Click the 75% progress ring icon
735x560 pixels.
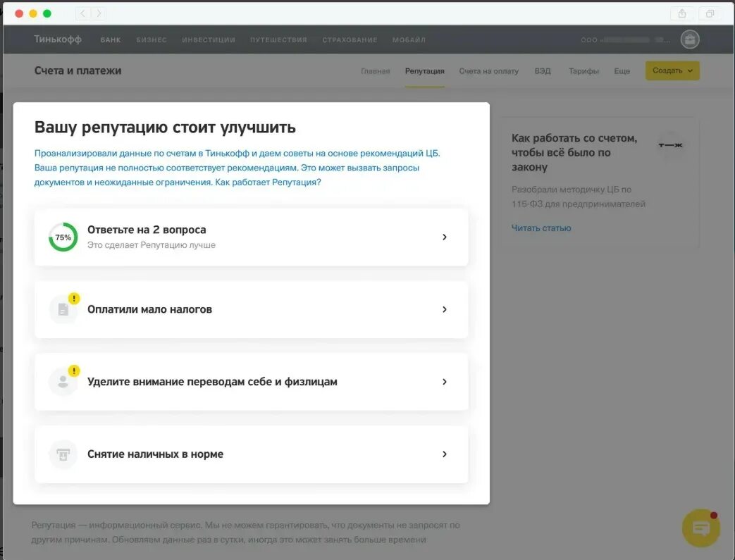point(63,237)
